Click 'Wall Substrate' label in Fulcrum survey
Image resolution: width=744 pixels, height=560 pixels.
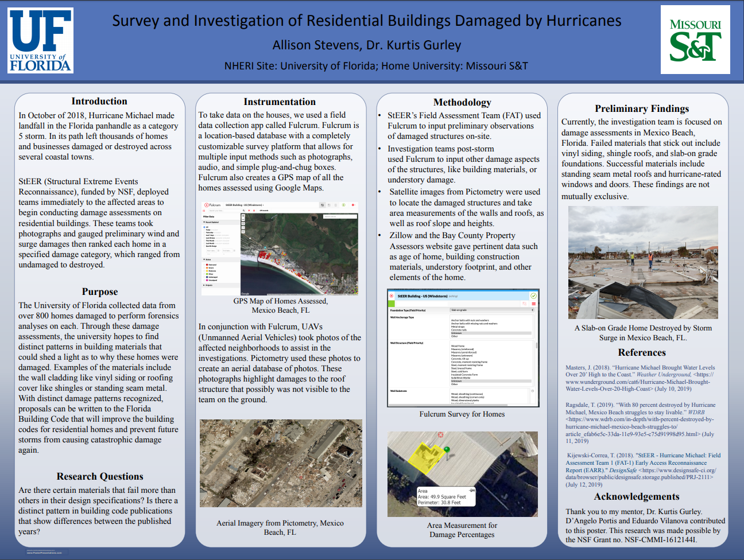[398, 391]
